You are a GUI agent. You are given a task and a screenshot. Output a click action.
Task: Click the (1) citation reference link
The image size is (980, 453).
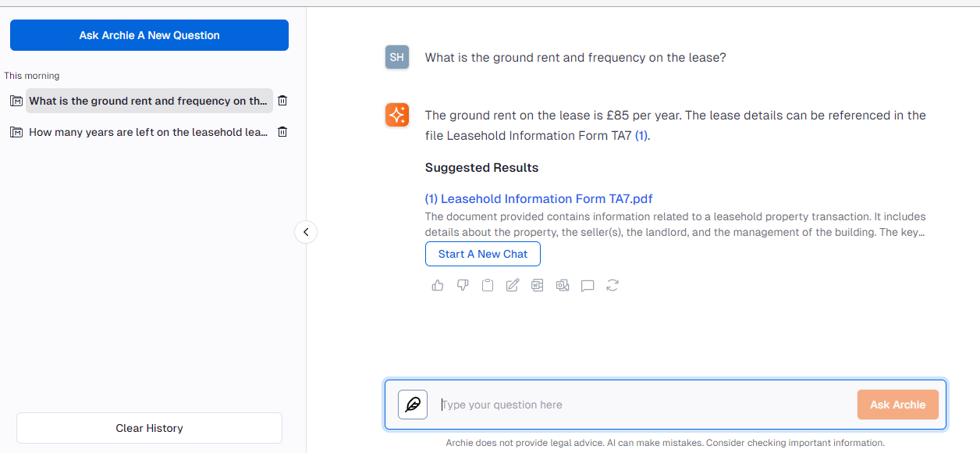point(641,136)
